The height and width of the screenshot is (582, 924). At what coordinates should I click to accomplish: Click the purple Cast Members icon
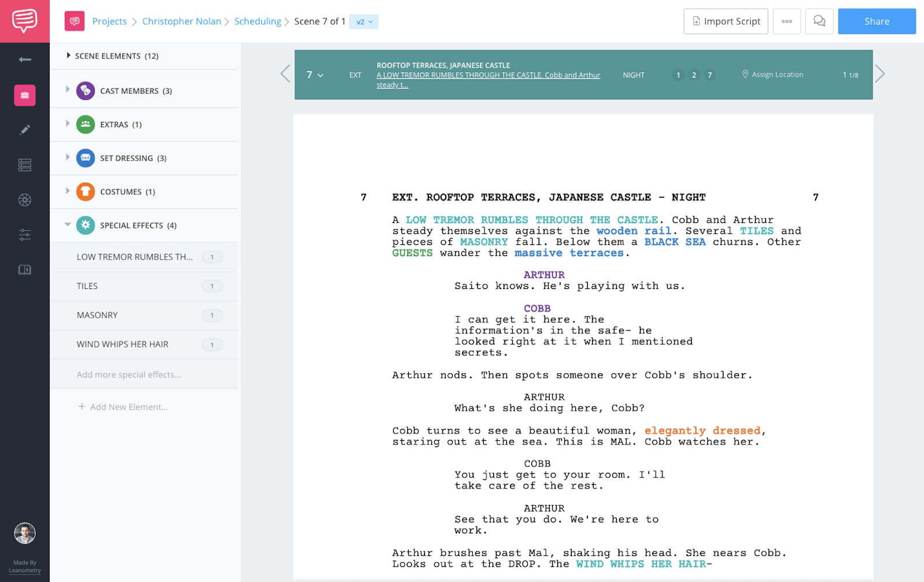pos(85,91)
